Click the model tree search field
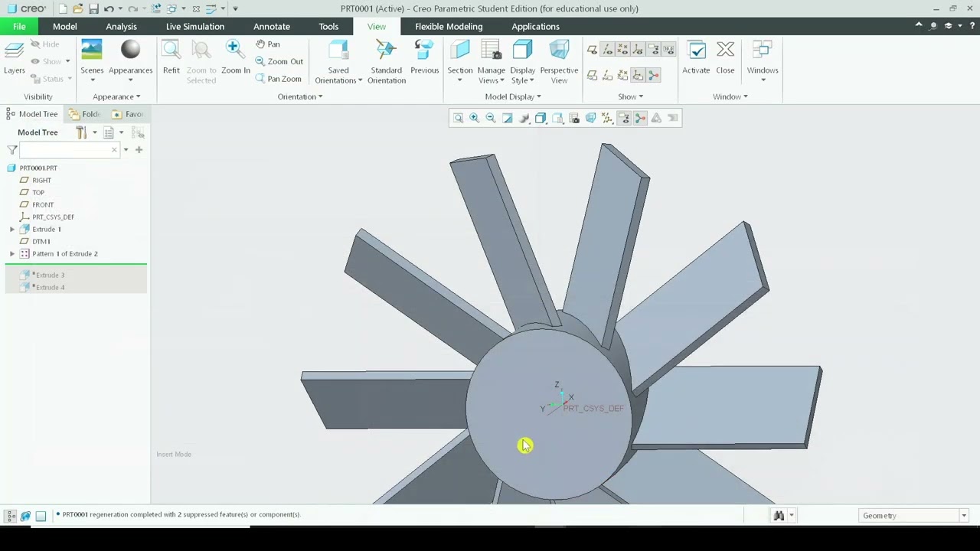This screenshot has width=980, height=551. point(67,150)
